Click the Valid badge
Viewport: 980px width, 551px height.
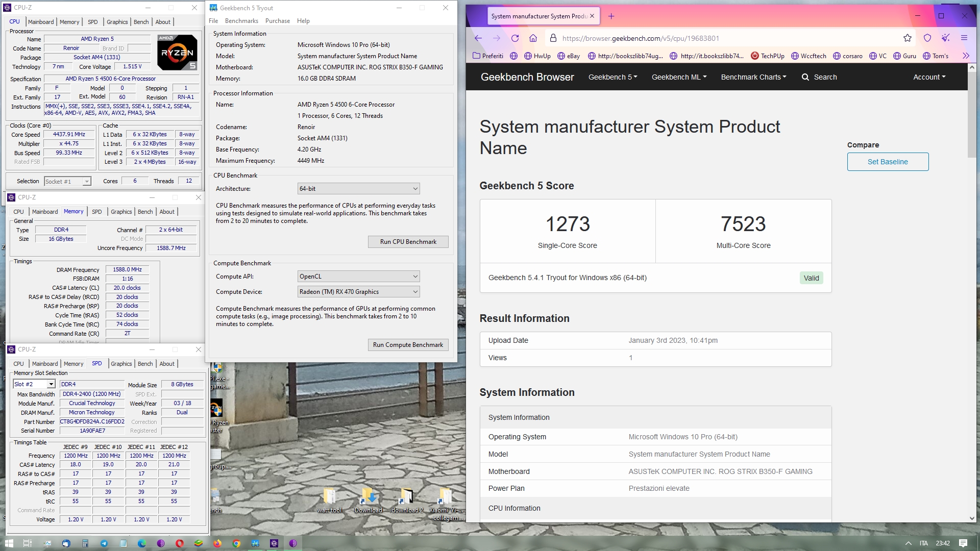click(811, 278)
